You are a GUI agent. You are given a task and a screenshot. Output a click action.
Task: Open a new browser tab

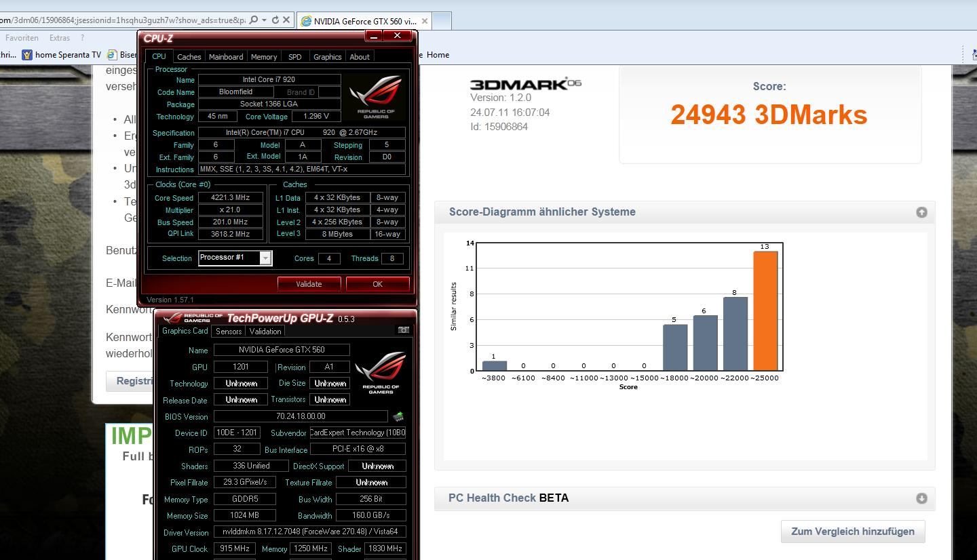442,21
